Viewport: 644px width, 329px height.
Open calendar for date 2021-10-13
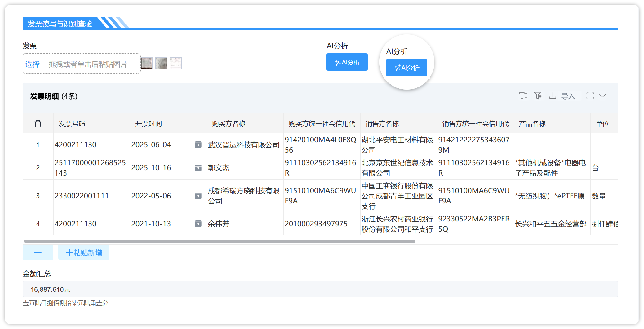pos(198,224)
